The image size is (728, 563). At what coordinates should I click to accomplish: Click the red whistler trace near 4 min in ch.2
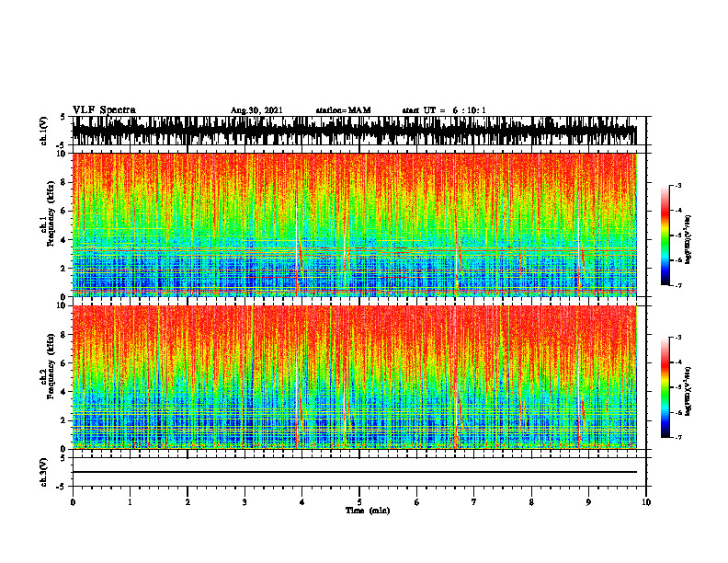(x=301, y=408)
